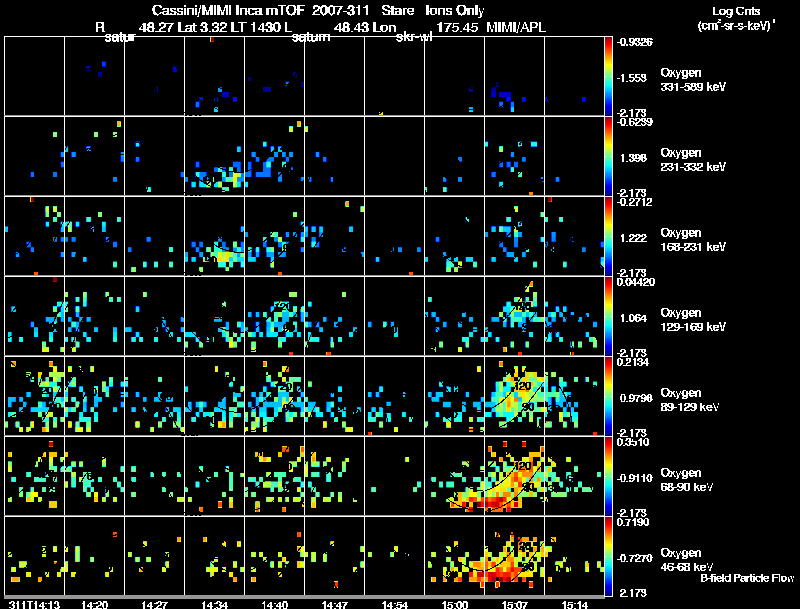Click the 'Oxygen 168-231 keV' row label
The height and width of the screenshot is (609, 800).
(693, 240)
